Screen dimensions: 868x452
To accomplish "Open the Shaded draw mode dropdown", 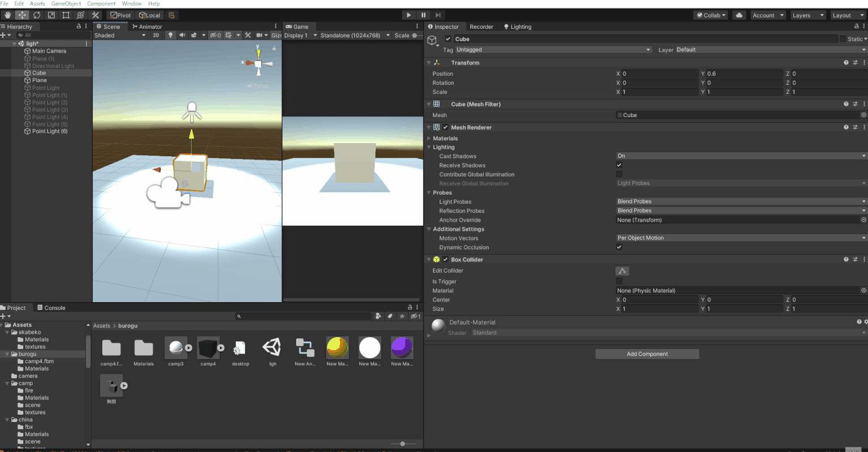I will (120, 35).
